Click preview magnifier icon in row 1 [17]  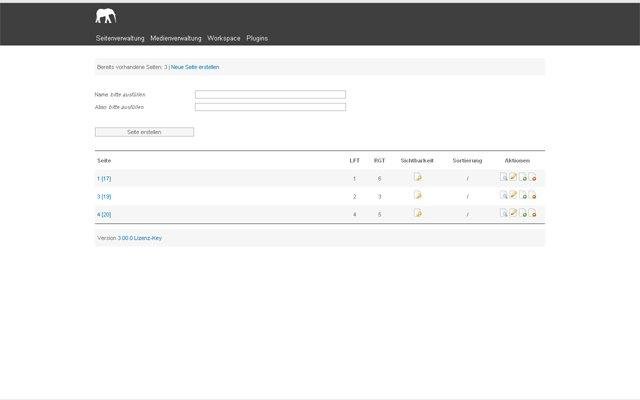[x=504, y=177]
